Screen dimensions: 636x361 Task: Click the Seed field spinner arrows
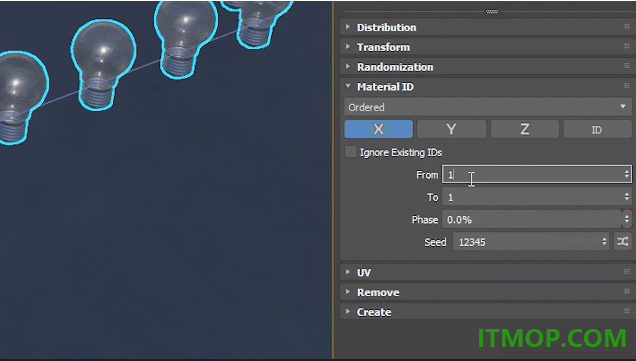[604, 242]
